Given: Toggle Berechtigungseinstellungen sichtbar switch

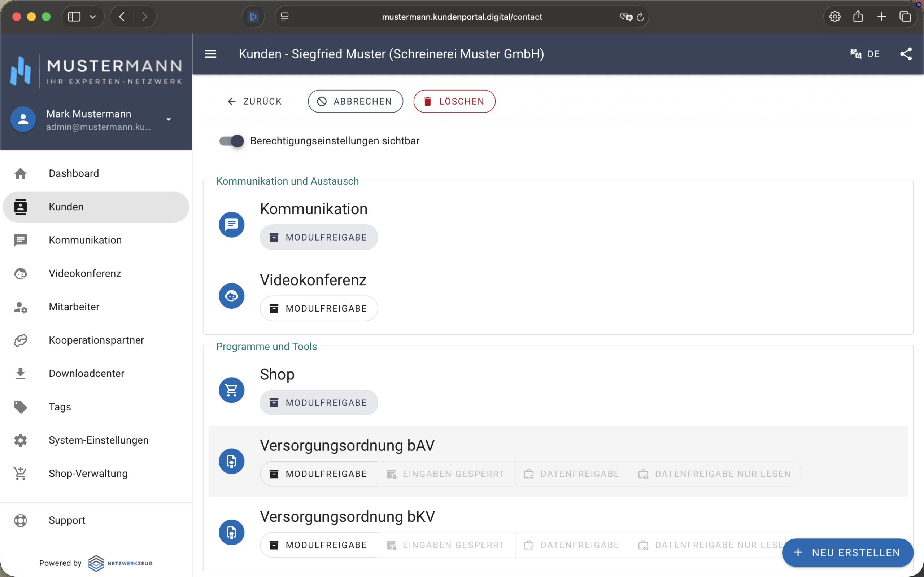Looking at the screenshot, I should point(232,141).
